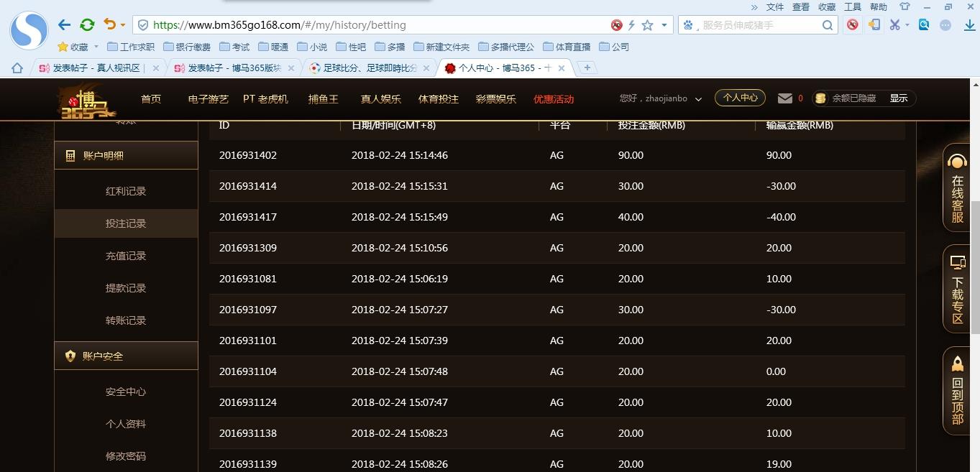This screenshot has width=980, height=472.
Task: Open a new tab with plus button
Action: pyautogui.click(x=587, y=68)
